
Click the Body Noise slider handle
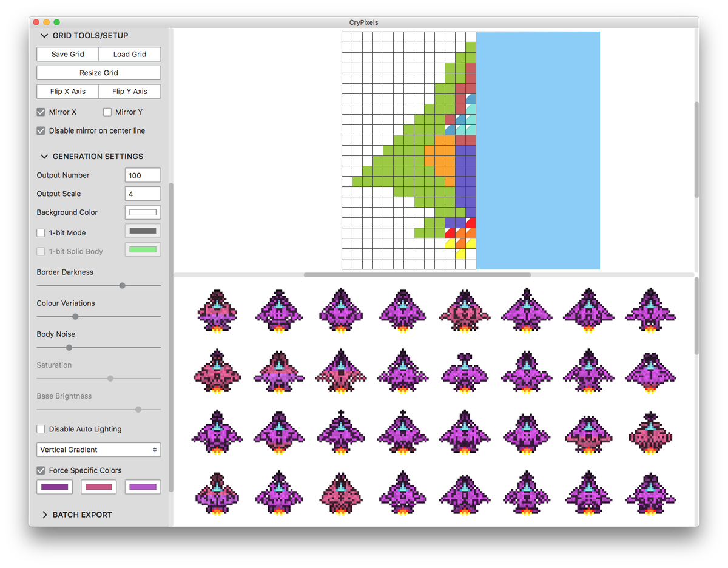click(69, 347)
